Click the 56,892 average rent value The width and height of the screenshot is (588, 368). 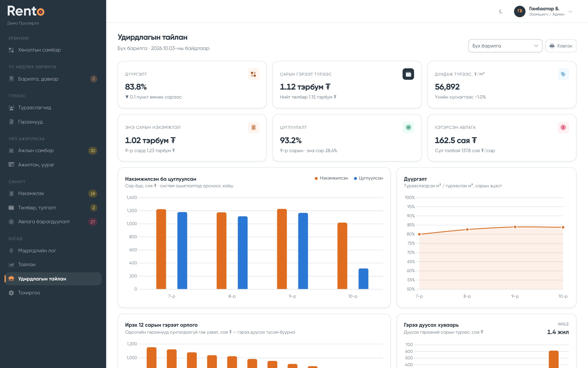[447, 87]
